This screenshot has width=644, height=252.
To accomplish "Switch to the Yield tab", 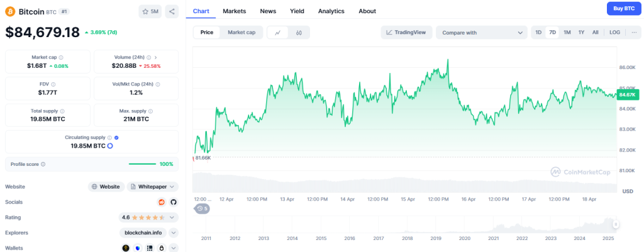I will (297, 11).
